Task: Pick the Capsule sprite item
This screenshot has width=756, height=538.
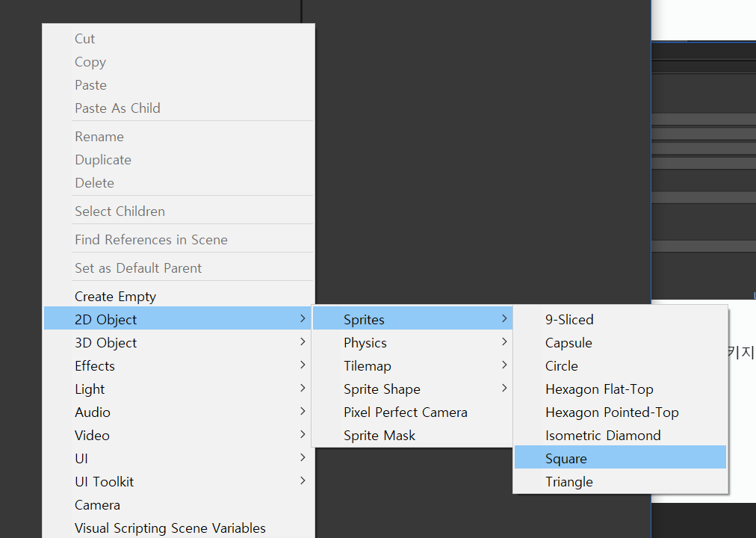Action: (x=568, y=342)
